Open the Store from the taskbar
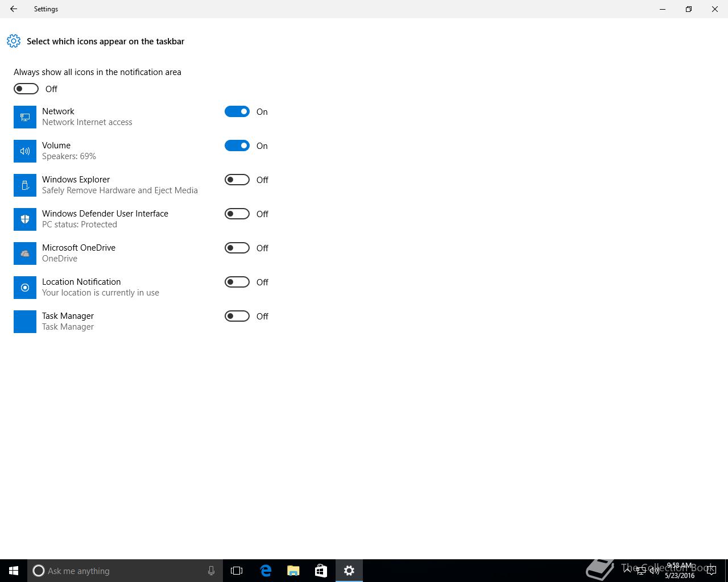The width and height of the screenshot is (728, 582). coord(321,571)
